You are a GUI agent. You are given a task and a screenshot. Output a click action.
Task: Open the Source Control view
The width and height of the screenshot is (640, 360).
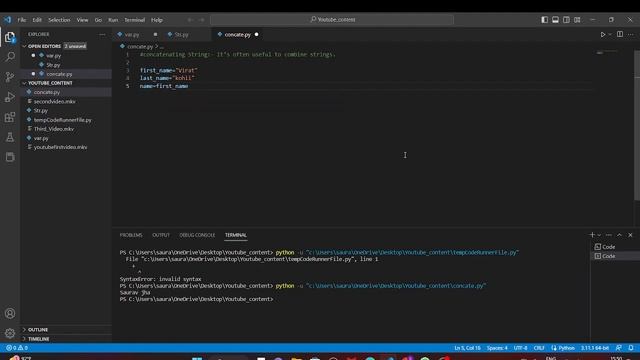(10, 77)
